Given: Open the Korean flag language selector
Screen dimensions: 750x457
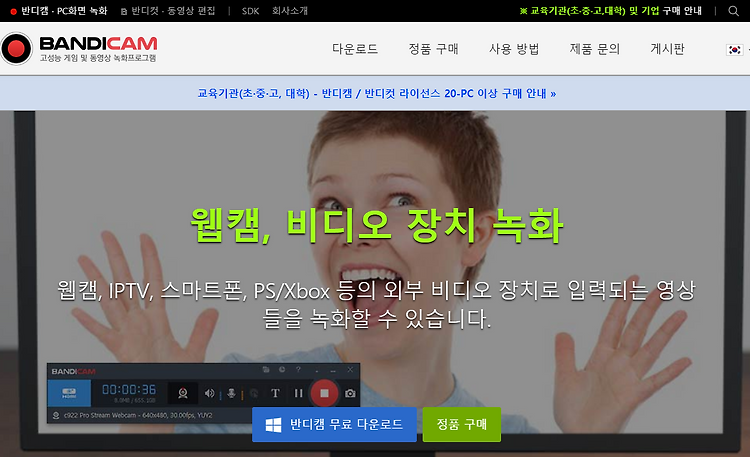Looking at the screenshot, I should (735, 49).
